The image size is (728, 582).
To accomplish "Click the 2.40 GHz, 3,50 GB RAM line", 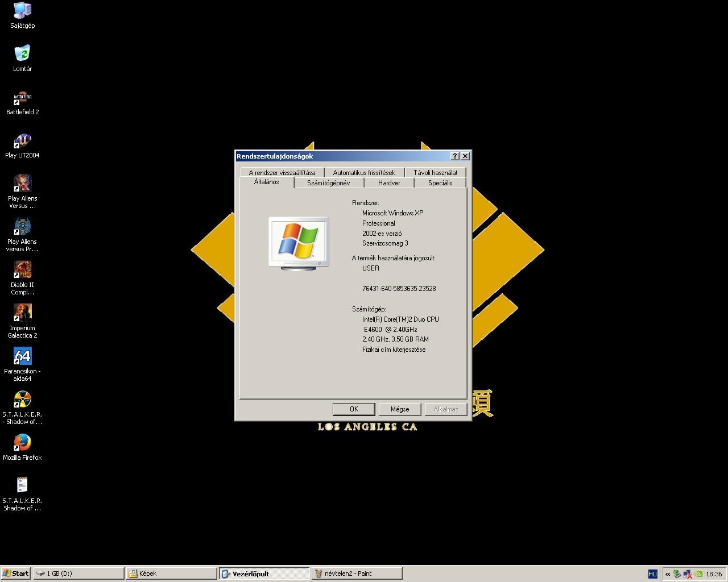I will 395,339.
